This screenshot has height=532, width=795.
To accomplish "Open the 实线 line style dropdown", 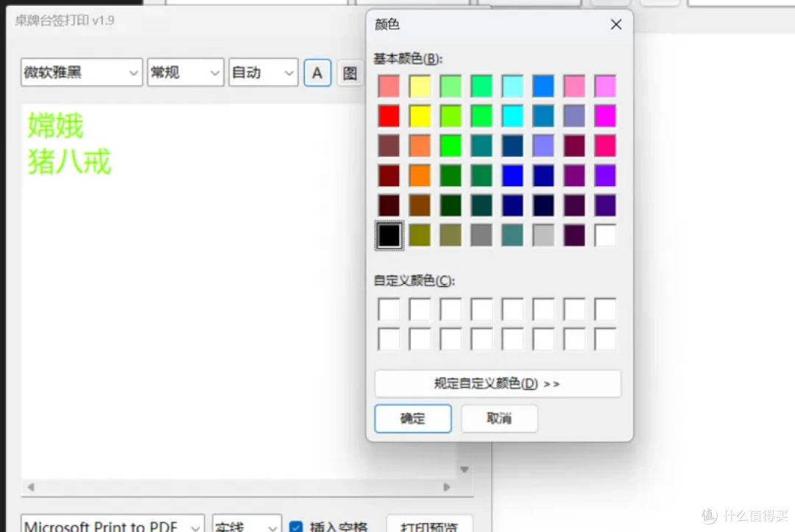I will [x=247, y=525].
